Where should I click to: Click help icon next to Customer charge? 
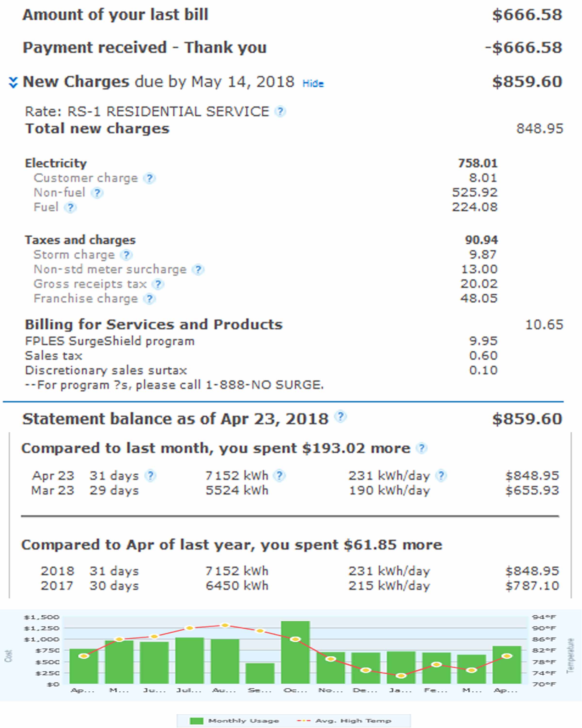149,178
